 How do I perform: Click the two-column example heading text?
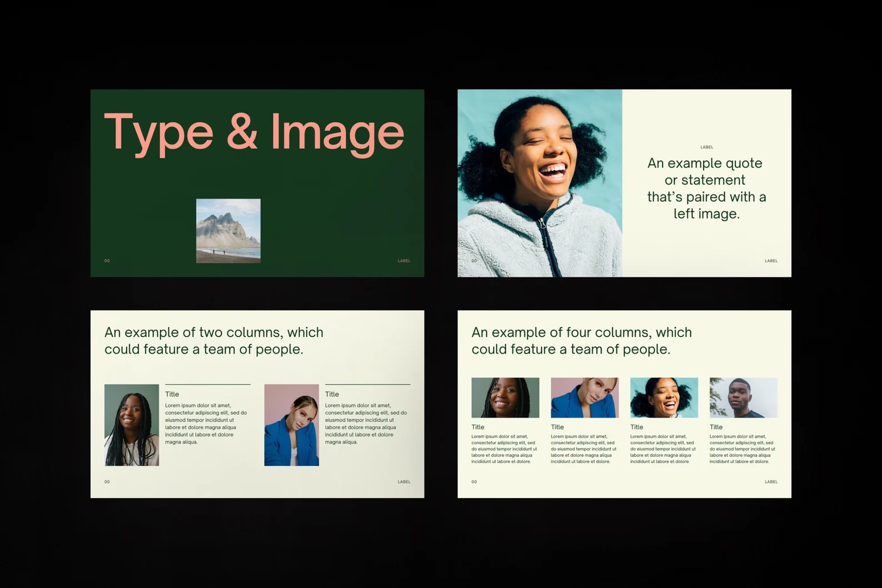point(214,341)
